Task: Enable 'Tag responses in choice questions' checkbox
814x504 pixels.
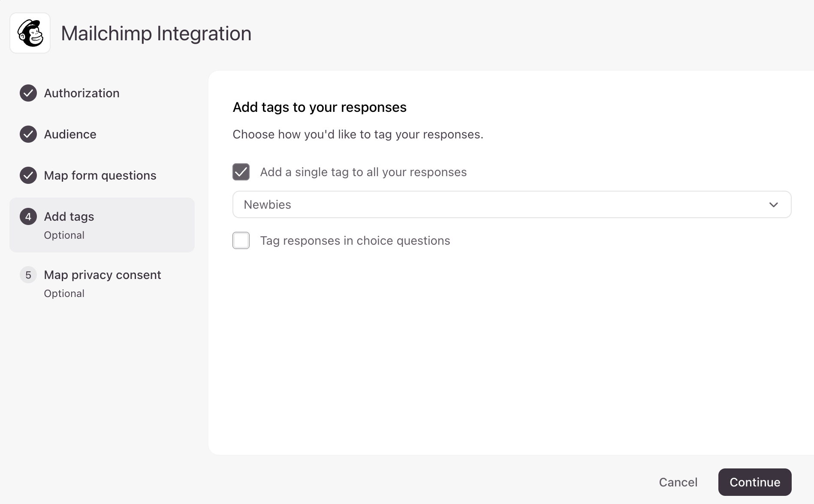Action: pos(241,240)
